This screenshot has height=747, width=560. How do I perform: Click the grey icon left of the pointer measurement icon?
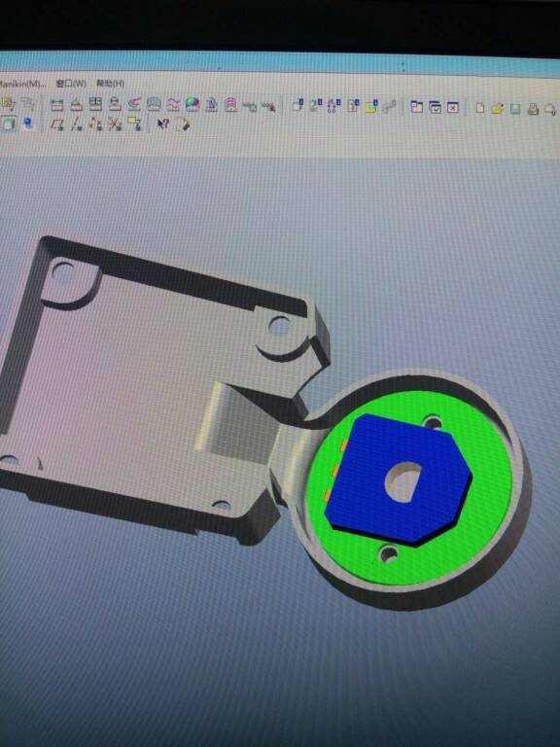tap(250, 106)
